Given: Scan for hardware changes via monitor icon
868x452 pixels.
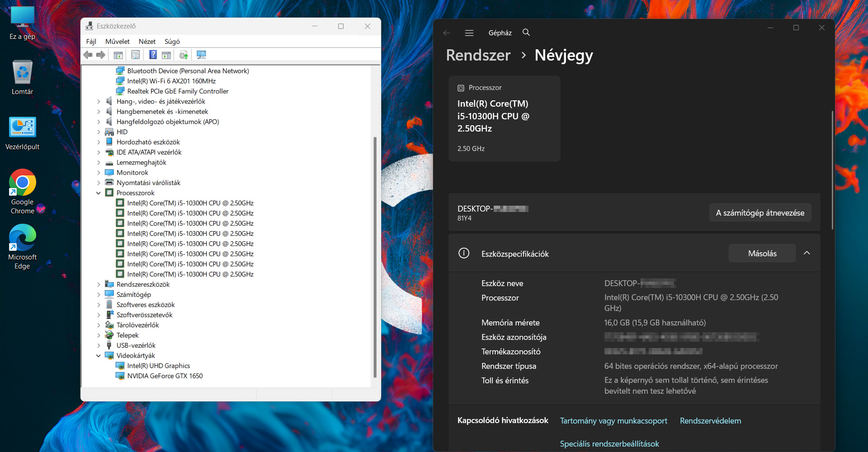Looking at the screenshot, I should click(201, 55).
